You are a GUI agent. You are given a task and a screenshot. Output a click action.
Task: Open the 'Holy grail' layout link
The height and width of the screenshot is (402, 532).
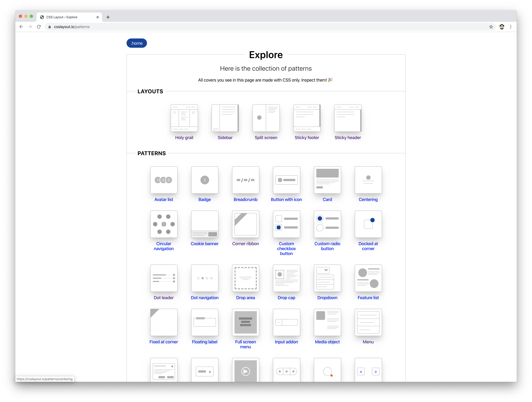pos(184,137)
